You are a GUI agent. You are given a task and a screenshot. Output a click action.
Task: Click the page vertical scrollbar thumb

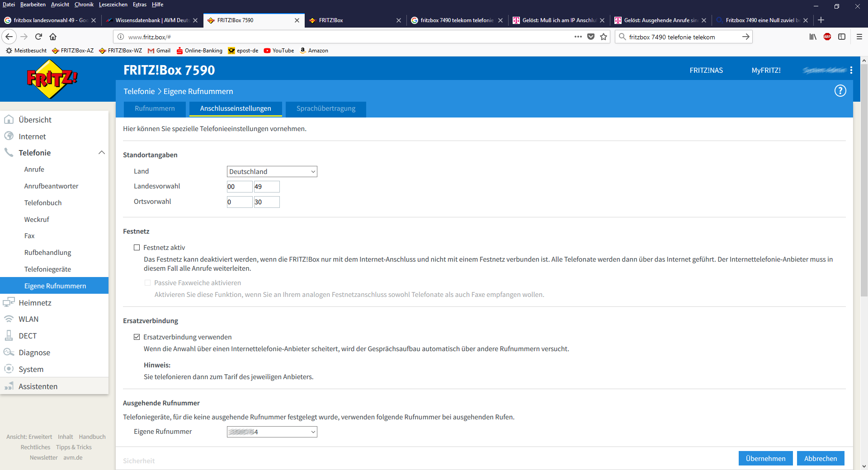864,181
